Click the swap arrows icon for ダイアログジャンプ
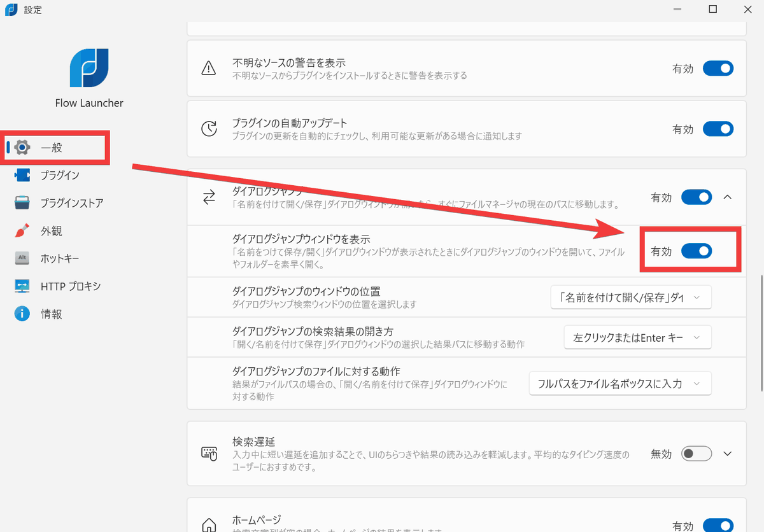Viewport: 764px width, 532px height. [x=209, y=198]
